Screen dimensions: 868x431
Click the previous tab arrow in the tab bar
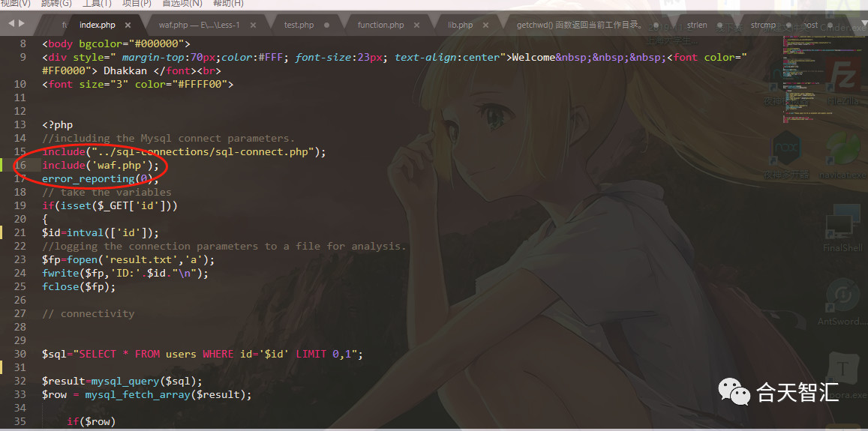point(11,23)
